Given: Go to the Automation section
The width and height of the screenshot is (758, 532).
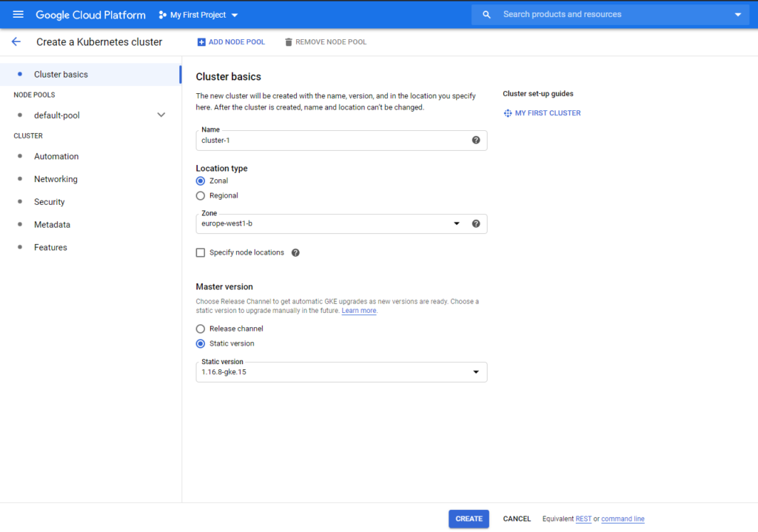Looking at the screenshot, I should point(56,157).
